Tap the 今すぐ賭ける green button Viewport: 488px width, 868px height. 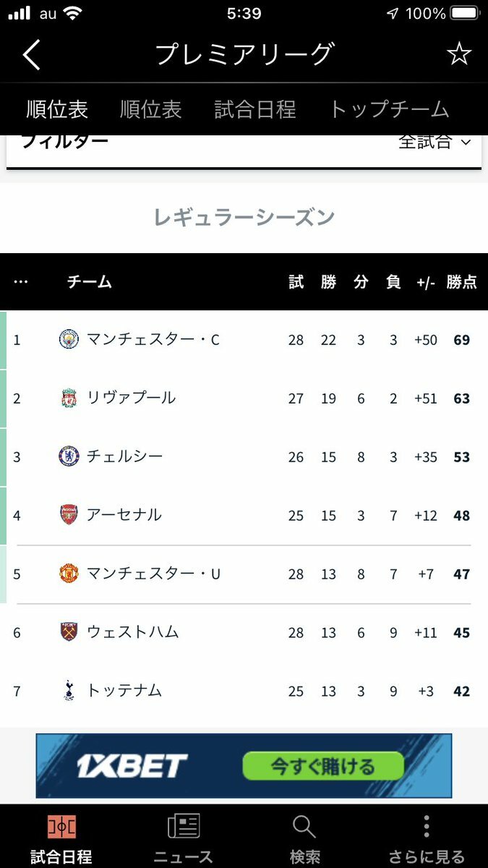pyautogui.click(x=322, y=766)
